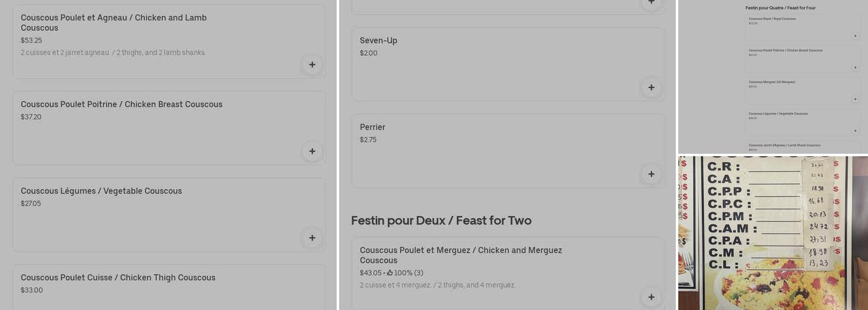
Task: Add the $60.00 Feast for Four Chicken Breast Couscous
Action: (855, 68)
